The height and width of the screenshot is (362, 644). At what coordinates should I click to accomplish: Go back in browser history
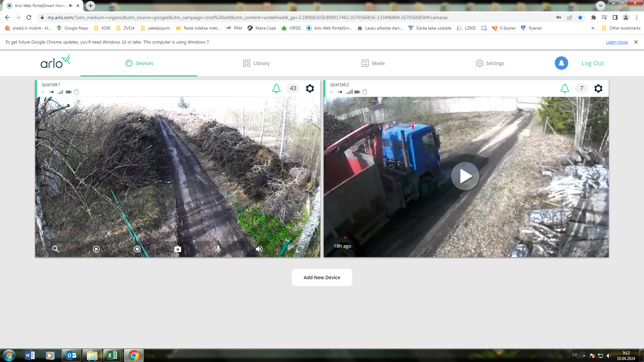click(x=7, y=17)
